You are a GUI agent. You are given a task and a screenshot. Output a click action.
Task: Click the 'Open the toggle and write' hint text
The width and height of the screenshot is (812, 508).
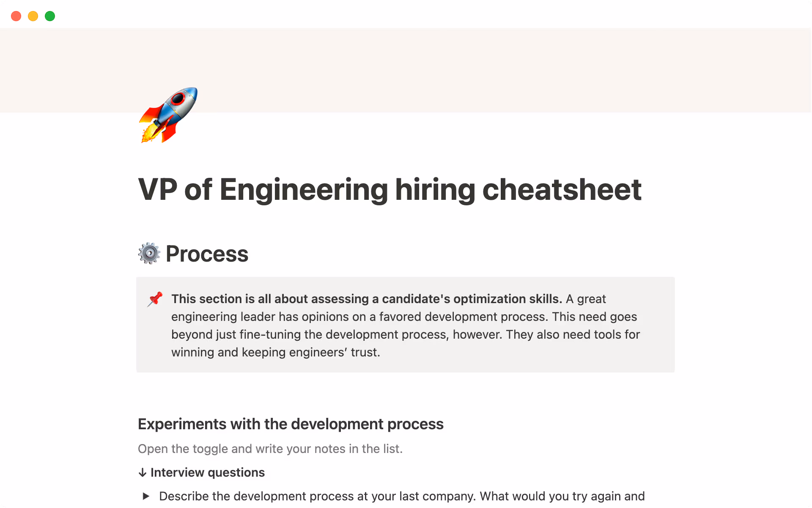[270, 449]
